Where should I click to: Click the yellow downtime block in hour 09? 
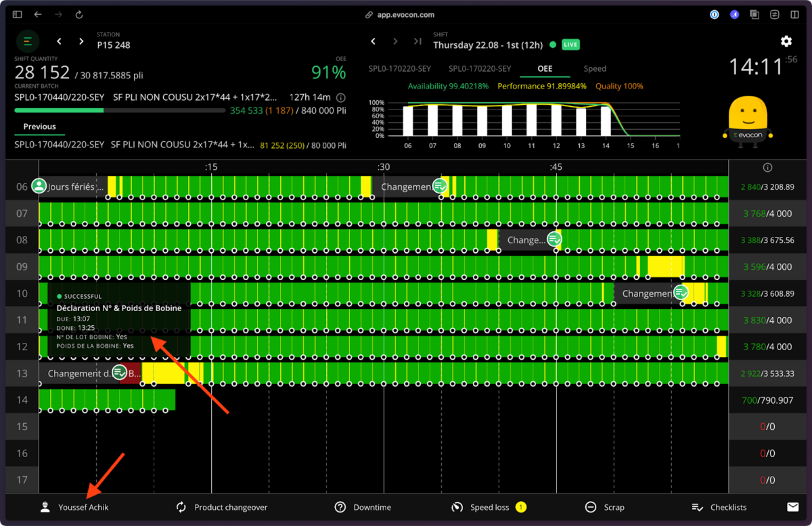coord(665,266)
